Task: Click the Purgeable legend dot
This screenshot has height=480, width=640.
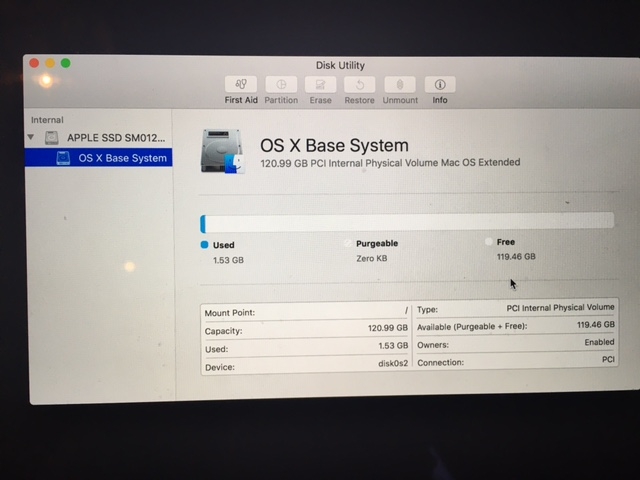Action: [348, 243]
